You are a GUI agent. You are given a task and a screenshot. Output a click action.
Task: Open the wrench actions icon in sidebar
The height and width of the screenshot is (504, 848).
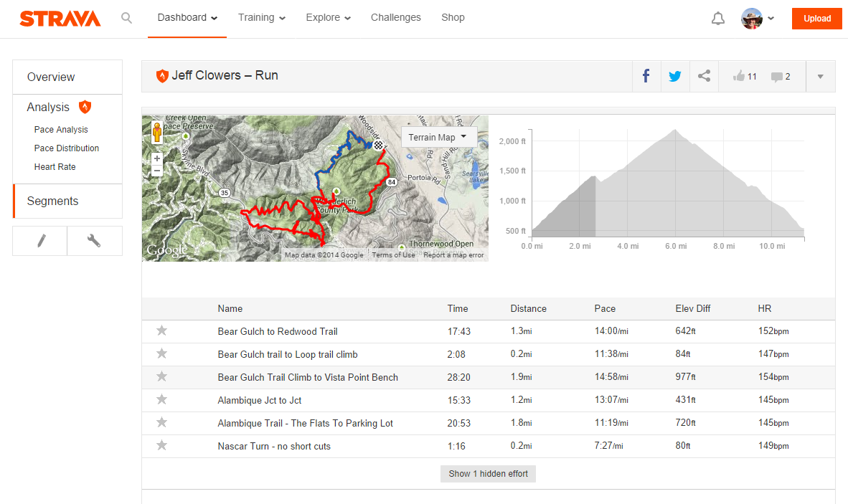pyautogui.click(x=94, y=240)
